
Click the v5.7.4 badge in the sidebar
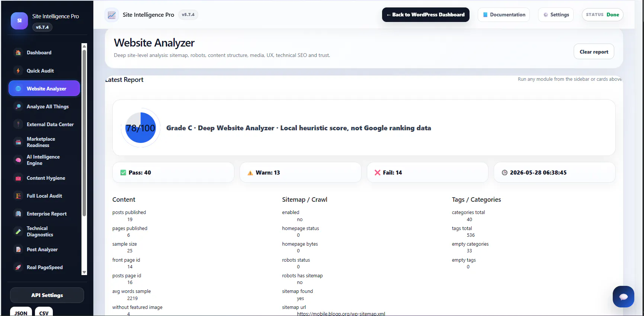pyautogui.click(x=42, y=27)
